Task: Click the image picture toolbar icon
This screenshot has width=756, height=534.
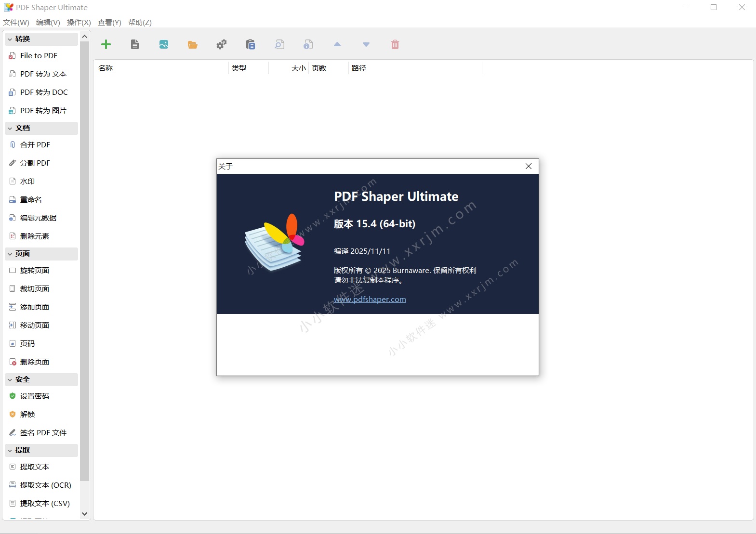Action: tap(164, 45)
